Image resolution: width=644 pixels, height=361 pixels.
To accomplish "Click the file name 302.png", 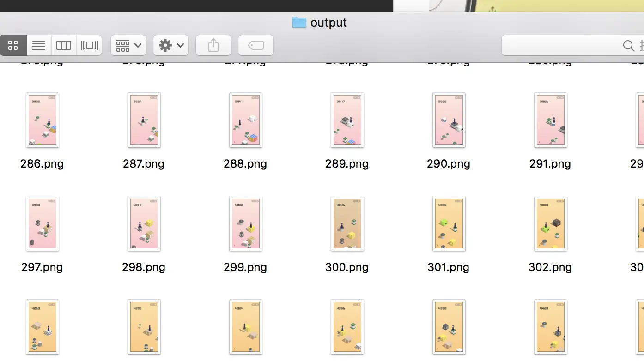I will 550,267.
